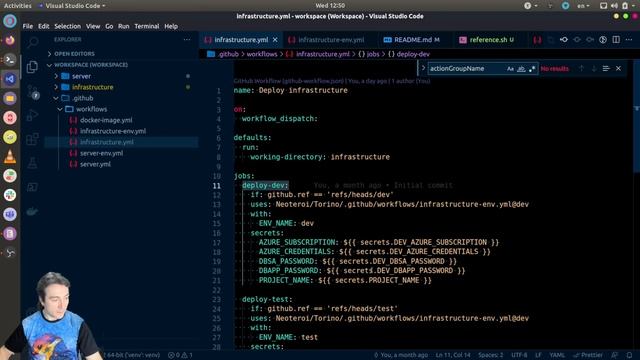Toggle Match Case in find widget

click(510, 69)
